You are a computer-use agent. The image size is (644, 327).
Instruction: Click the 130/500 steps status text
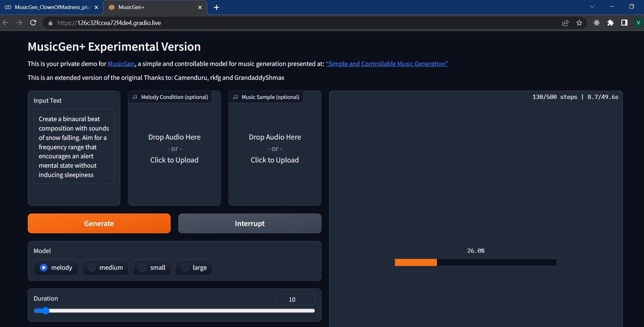click(x=555, y=97)
